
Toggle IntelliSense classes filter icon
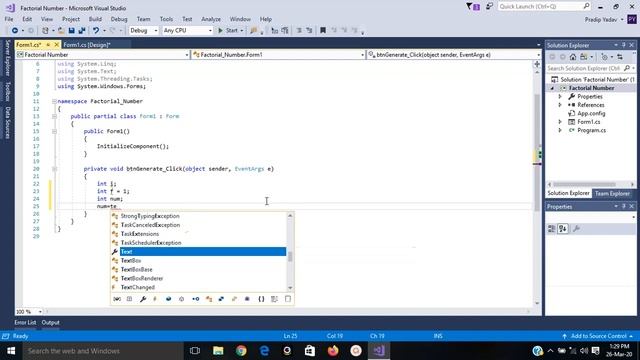tap(209, 299)
